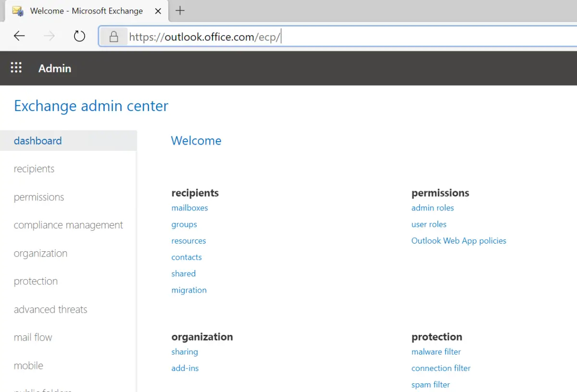This screenshot has width=577, height=392.
Task: Click the lock icon in the address bar
Action: (113, 37)
